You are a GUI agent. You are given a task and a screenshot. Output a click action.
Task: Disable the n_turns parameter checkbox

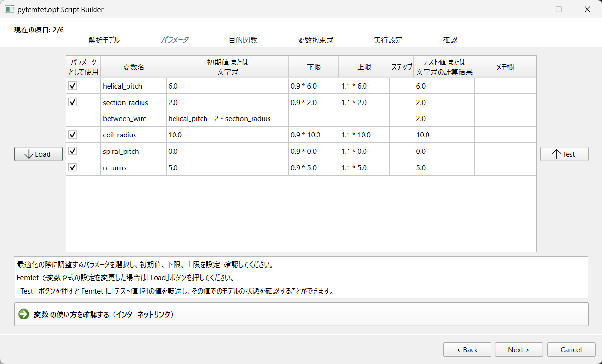(x=73, y=167)
